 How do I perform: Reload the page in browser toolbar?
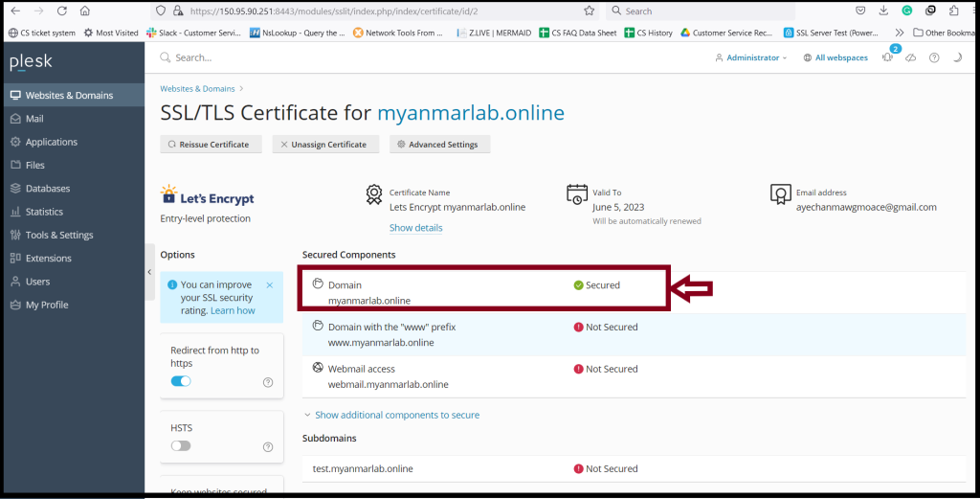click(62, 11)
